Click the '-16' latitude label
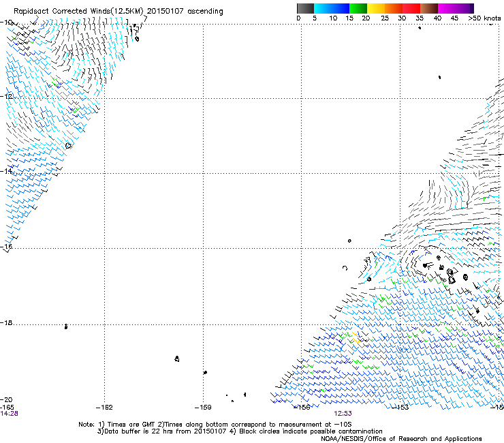This screenshot has height=443, width=504. click(x=6, y=247)
